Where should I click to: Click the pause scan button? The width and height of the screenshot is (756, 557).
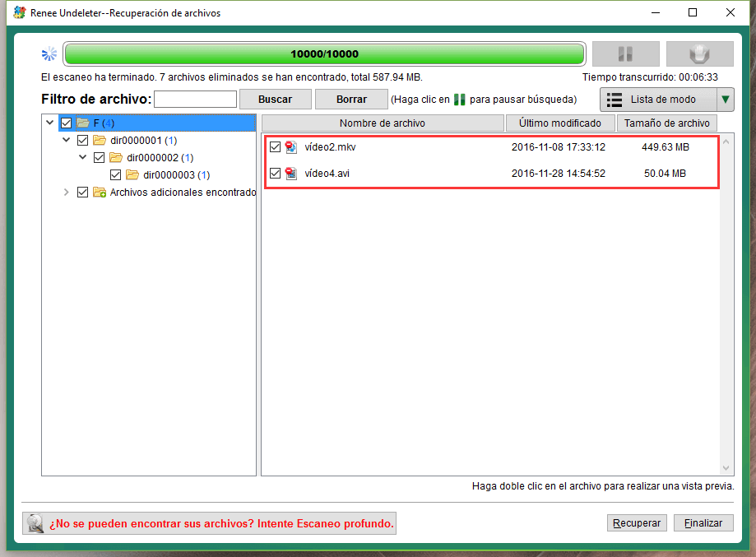[x=625, y=53]
